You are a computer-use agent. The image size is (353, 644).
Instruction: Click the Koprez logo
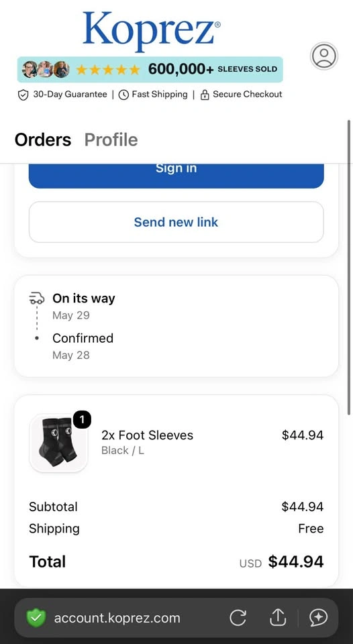[152, 30]
